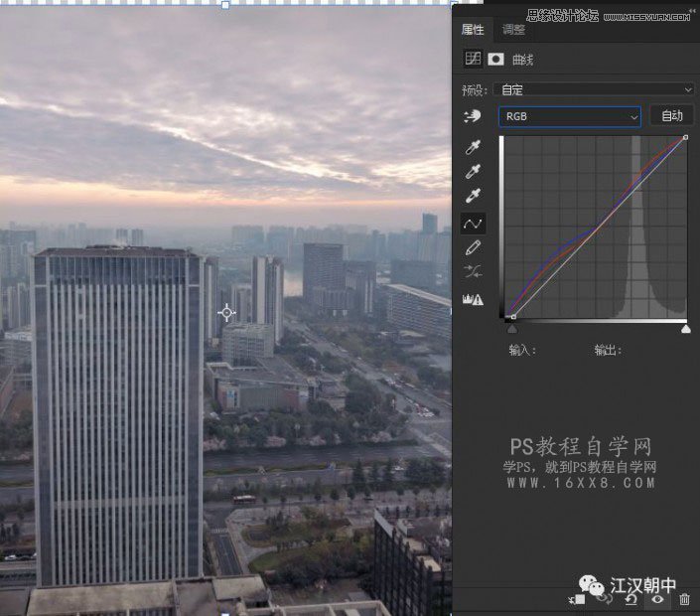The image size is (700, 616).
Task: Pick the gray point eyedropper
Action: pos(474,171)
